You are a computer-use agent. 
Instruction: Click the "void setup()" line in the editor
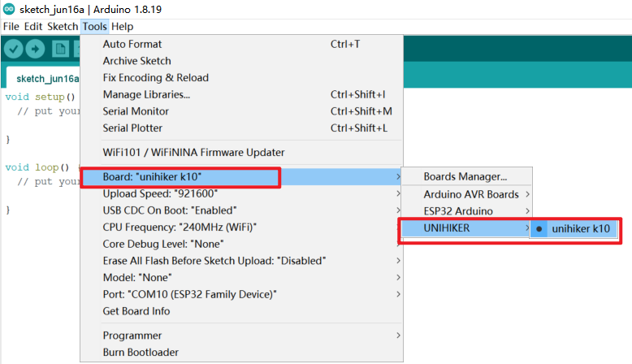point(41,97)
